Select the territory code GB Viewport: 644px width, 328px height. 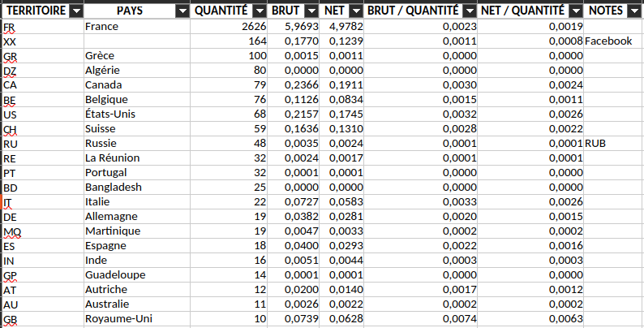42,319
